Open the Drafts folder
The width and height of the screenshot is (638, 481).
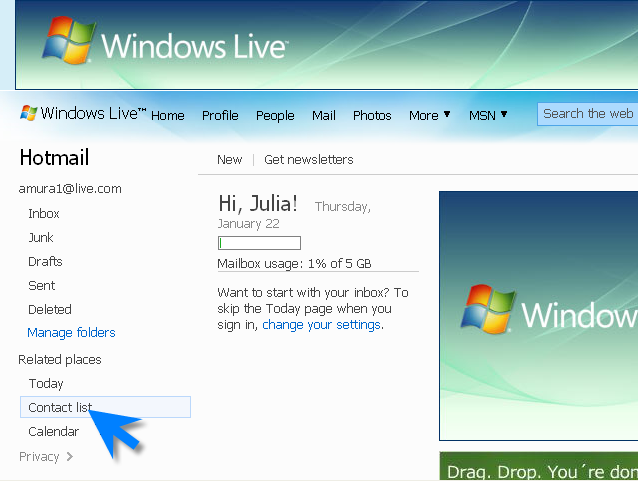tap(45, 262)
